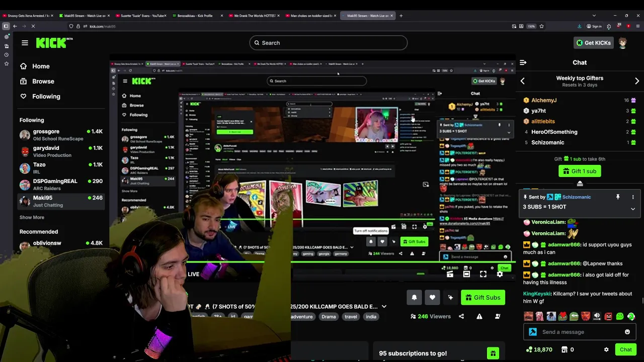The image size is (644, 362).
Task: Open the chat shop icon
Action: coord(565,349)
